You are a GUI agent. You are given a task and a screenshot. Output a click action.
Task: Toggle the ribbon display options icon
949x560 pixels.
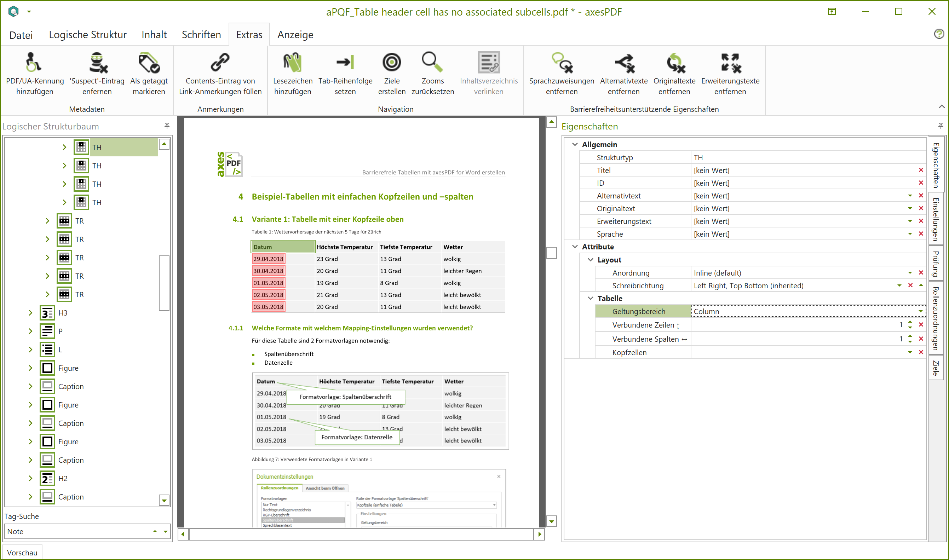click(x=832, y=12)
